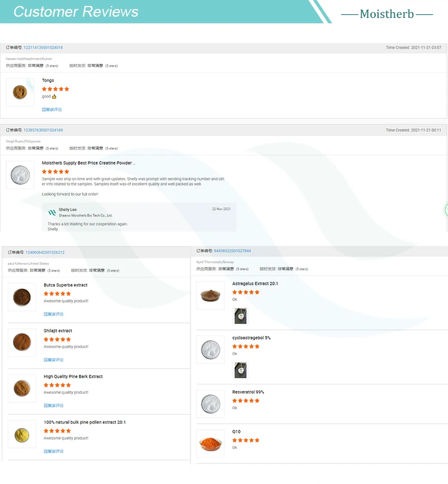
Task: Click the Q10 star rating
Action: coord(246,440)
